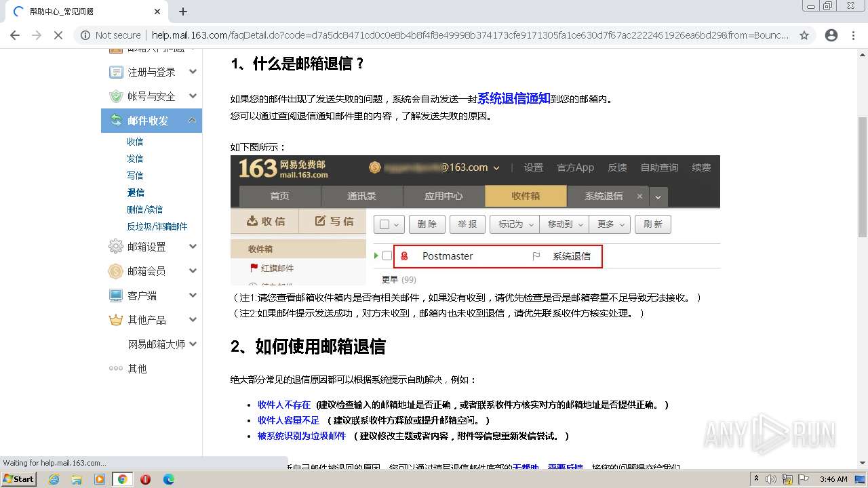Open 收件人容量不足 link
Image resolution: width=868 pixels, height=488 pixels.
[x=288, y=420]
